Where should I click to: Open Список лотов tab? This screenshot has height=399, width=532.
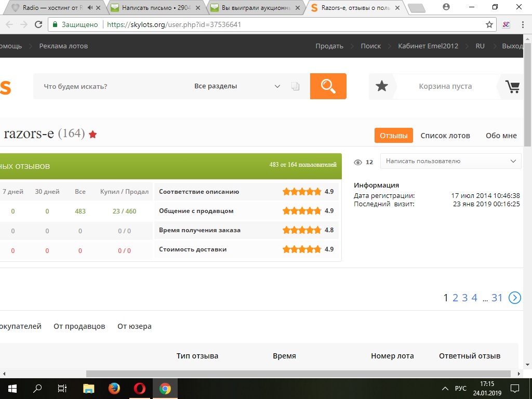[x=445, y=136]
